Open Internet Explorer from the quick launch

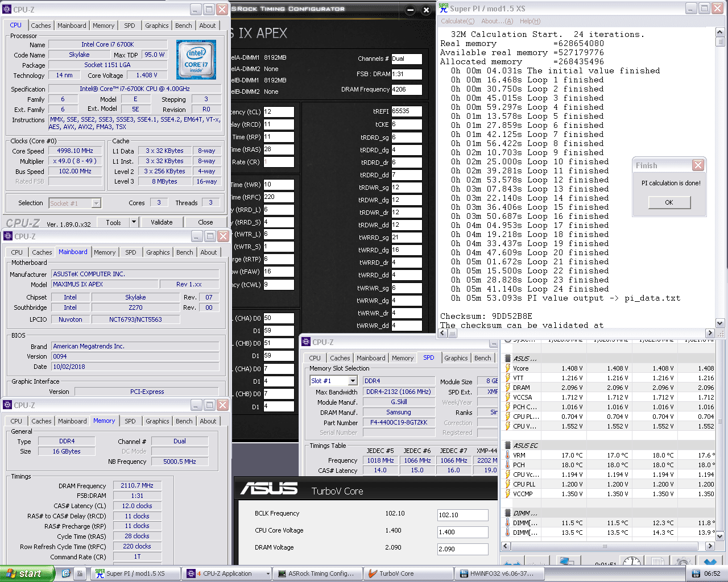coord(66,573)
